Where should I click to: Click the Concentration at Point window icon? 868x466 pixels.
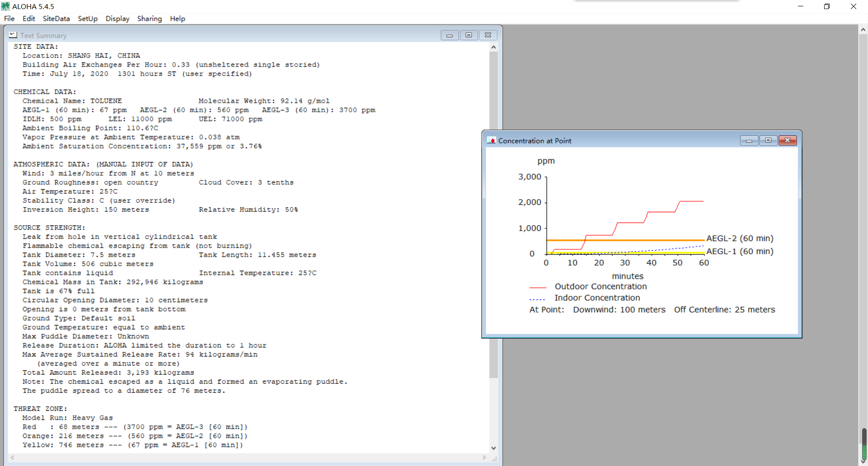click(x=491, y=140)
